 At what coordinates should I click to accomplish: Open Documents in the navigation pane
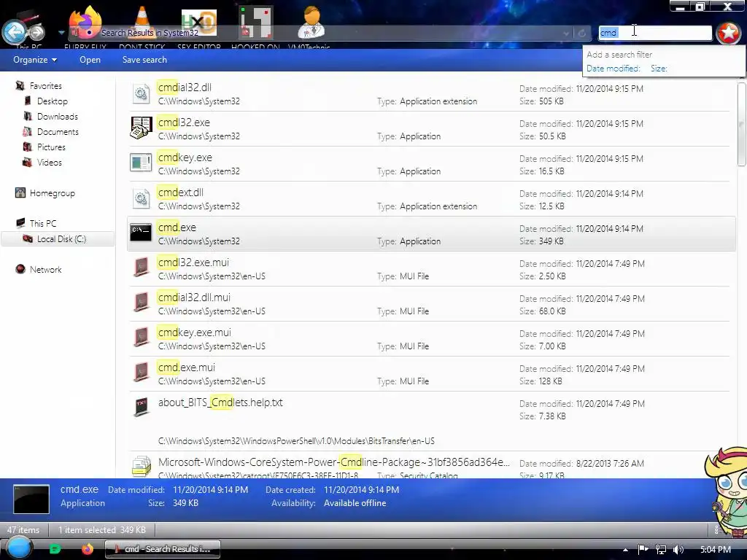pyautogui.click(x=58, y=131)
